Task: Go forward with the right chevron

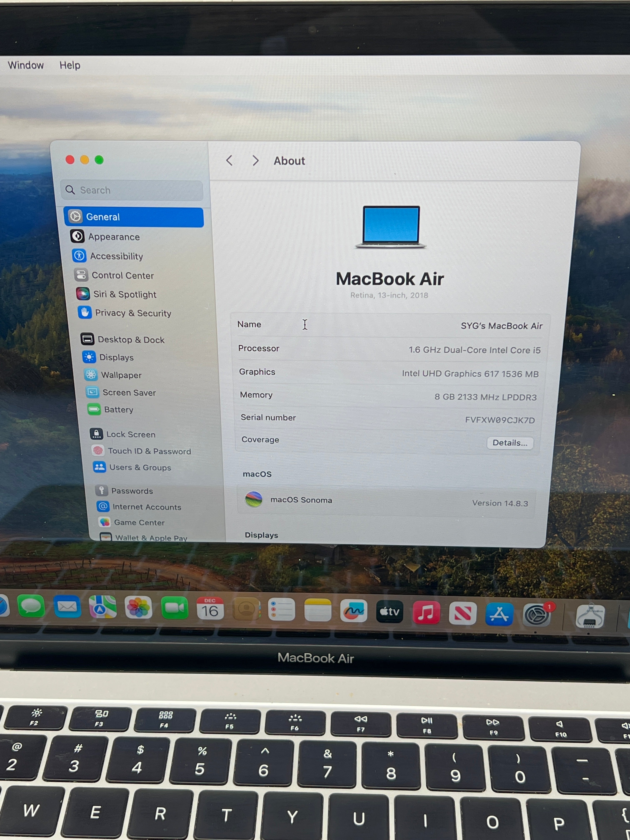Action: (256, 161)
